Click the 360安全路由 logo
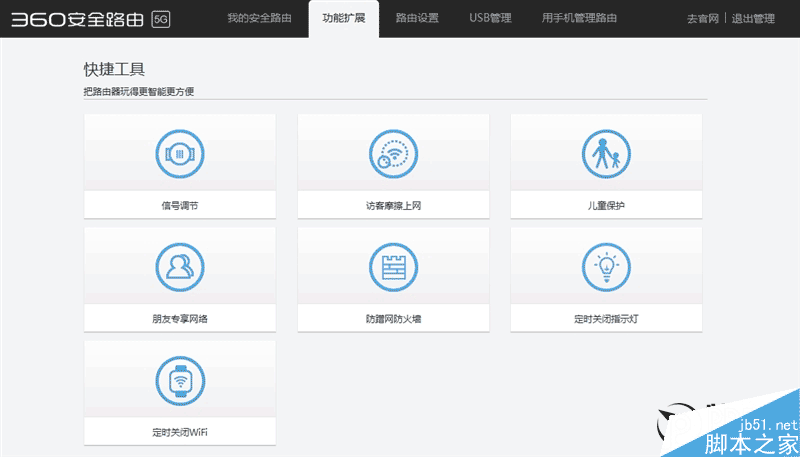 pyautogui.click(x=78, y=19)
